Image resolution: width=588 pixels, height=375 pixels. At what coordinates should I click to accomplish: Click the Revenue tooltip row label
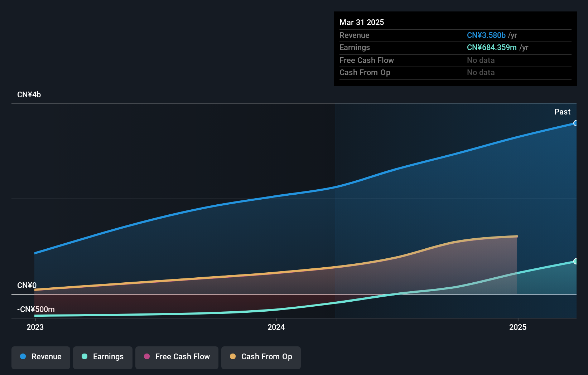355,35
